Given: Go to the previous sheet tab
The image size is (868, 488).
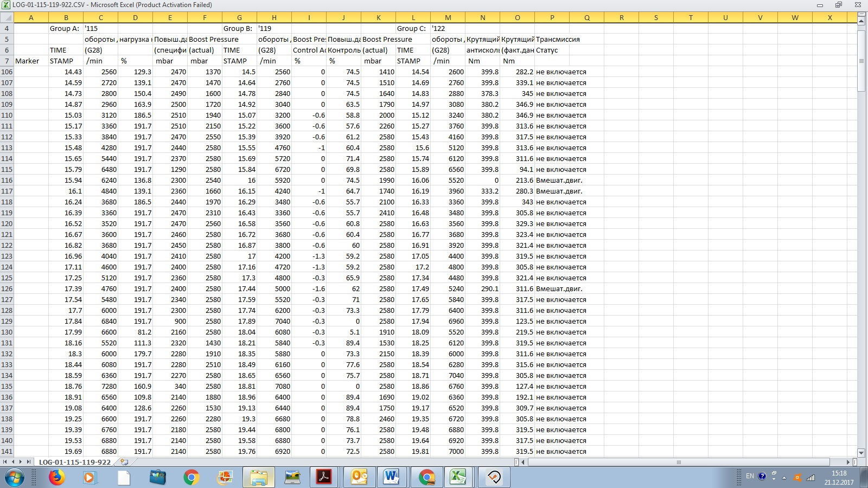Looking at the screenshot, I should [x=13, y=462].
